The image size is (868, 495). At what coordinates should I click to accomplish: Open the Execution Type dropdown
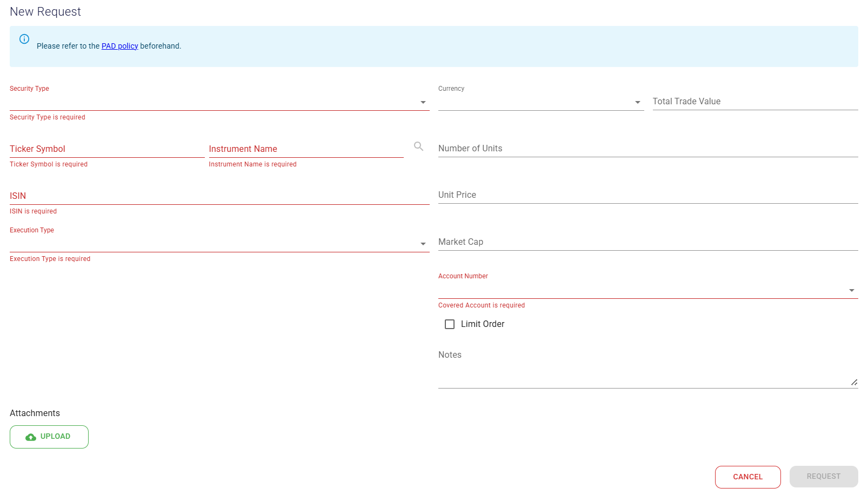[219, 244]
